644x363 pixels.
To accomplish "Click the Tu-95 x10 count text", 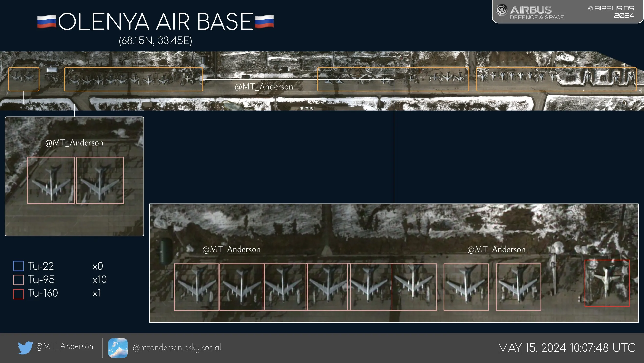I will 99,280.
